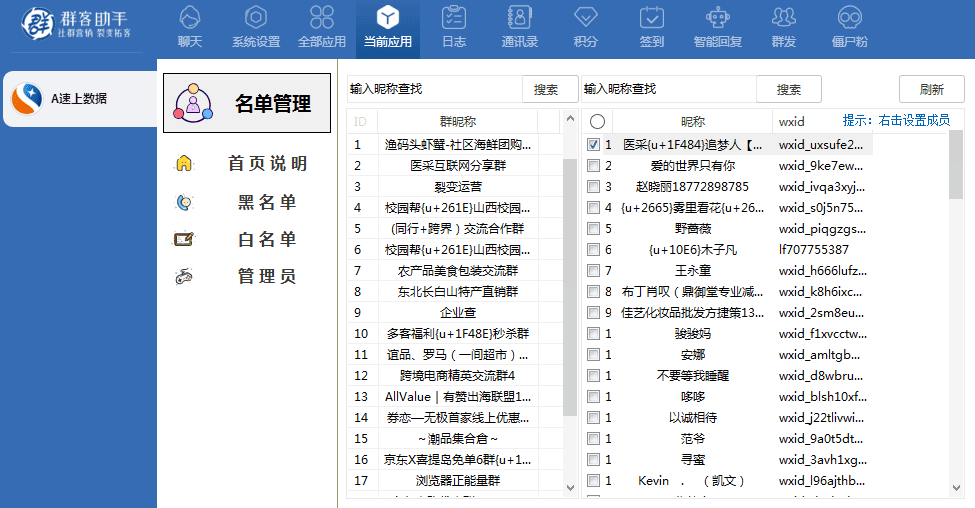
Task: Select member 以诚相待
Action: pos(693,418)
